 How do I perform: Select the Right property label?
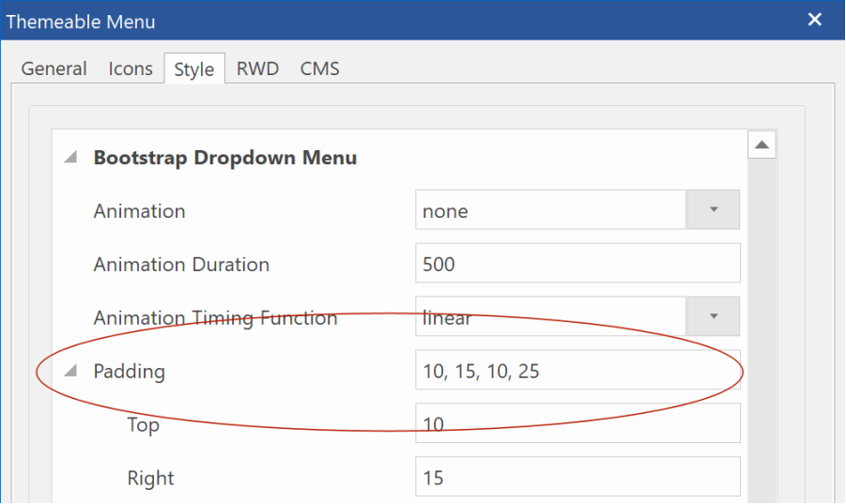[150, 478]
